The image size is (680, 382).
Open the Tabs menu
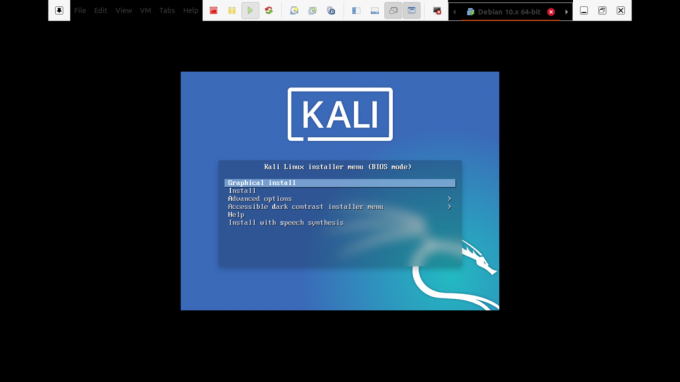coord(167,10)
